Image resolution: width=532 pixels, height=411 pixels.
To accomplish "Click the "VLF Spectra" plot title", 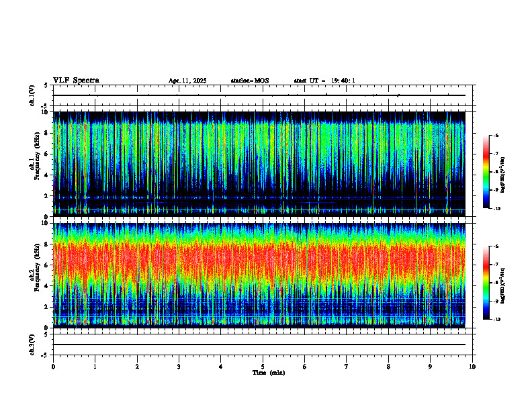I will click(76, 81).
